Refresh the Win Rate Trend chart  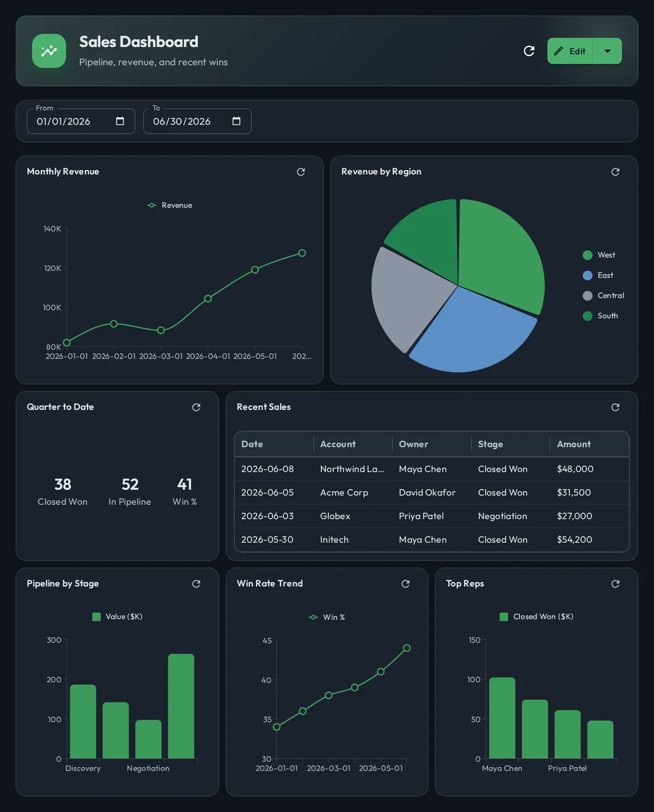405,584
